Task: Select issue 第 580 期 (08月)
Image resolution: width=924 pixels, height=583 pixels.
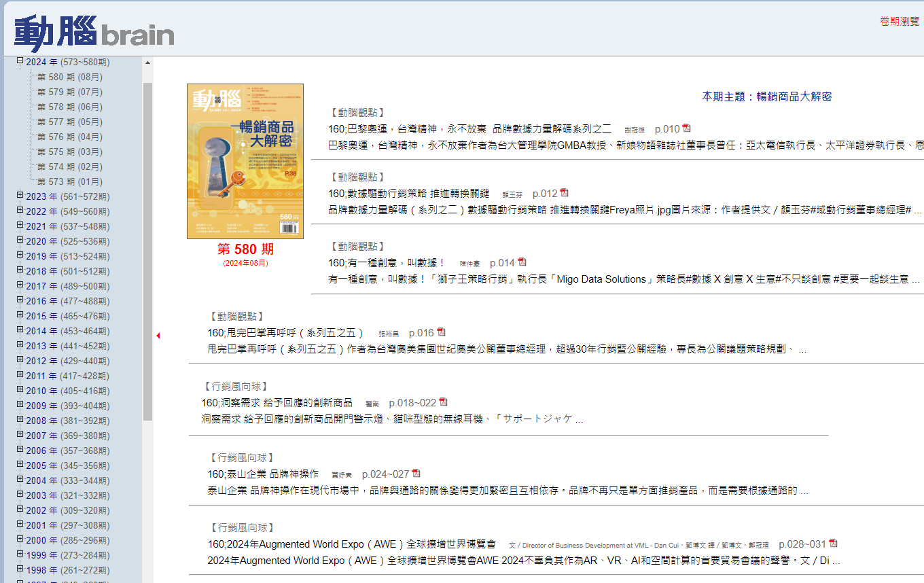Action: click(70, 77)
